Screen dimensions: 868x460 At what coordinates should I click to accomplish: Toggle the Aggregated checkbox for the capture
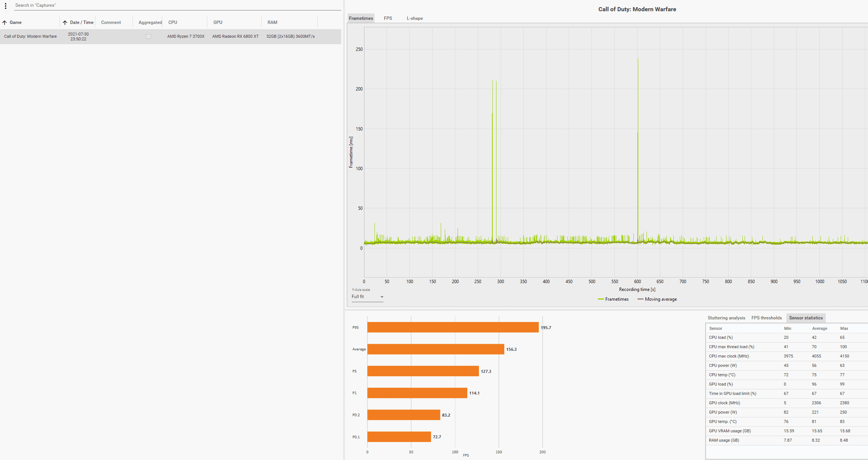coord(149,37)
